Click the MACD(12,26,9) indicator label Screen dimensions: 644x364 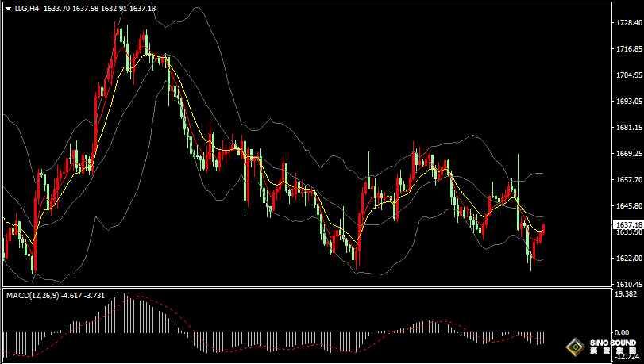(32, 296)
